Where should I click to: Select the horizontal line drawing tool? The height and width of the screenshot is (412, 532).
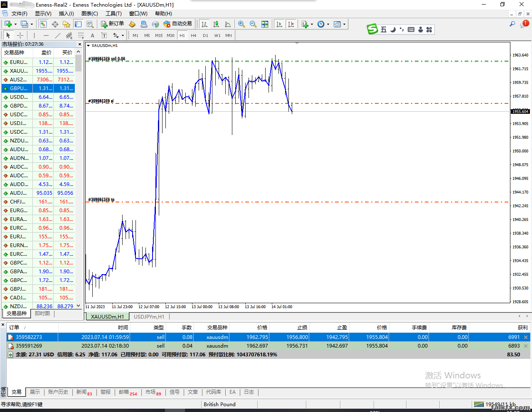tap(46, 35)
